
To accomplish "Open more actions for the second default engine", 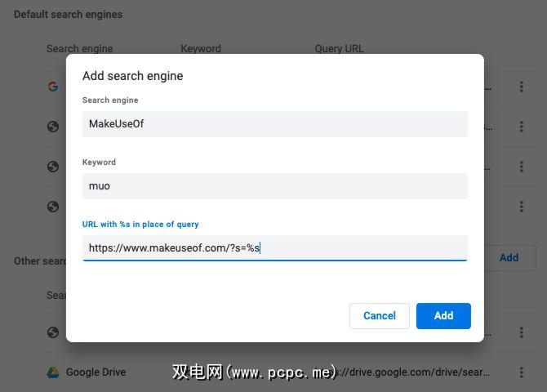I will 521,127.
